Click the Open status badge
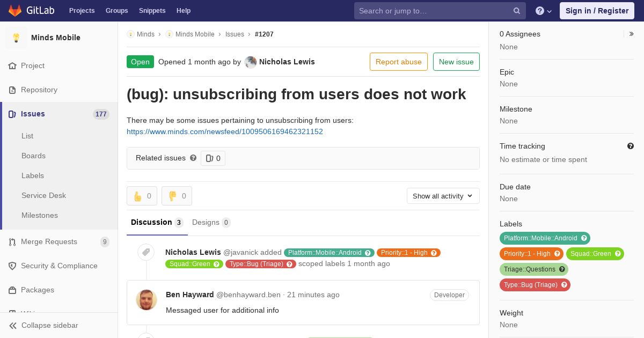The height and width of the screenshot is (338, 644). (x=140, y=62)
